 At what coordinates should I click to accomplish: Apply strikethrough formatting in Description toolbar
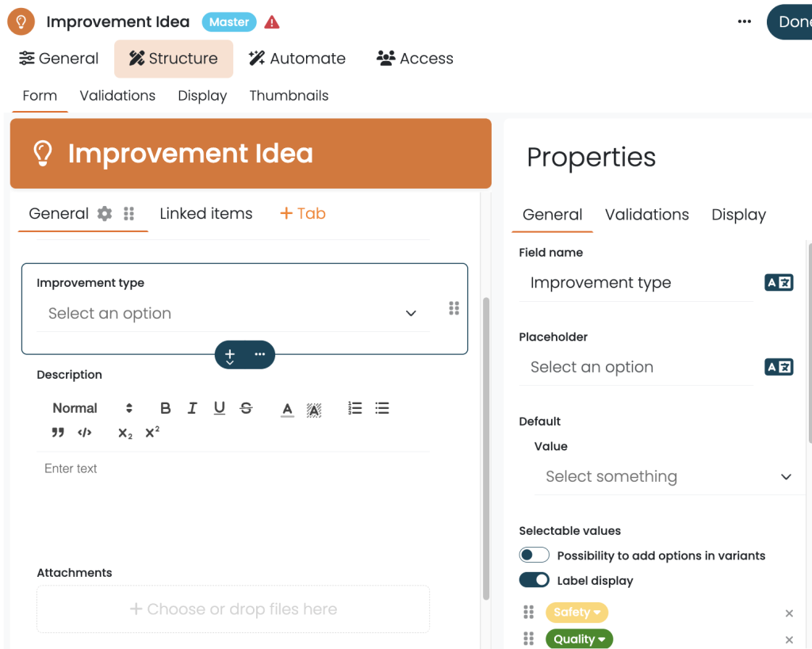[x=246, y=408]
